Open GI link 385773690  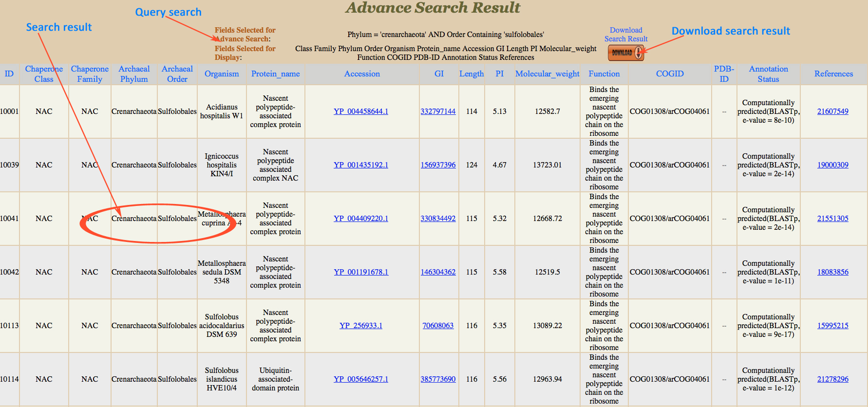[438, 379]
